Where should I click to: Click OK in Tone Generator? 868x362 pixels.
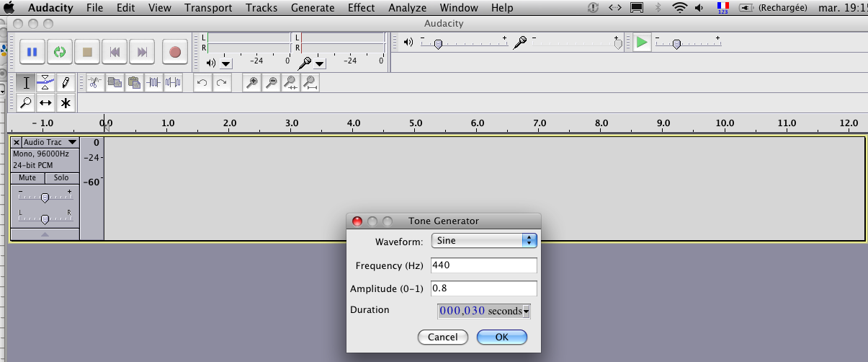pos(501,337)
